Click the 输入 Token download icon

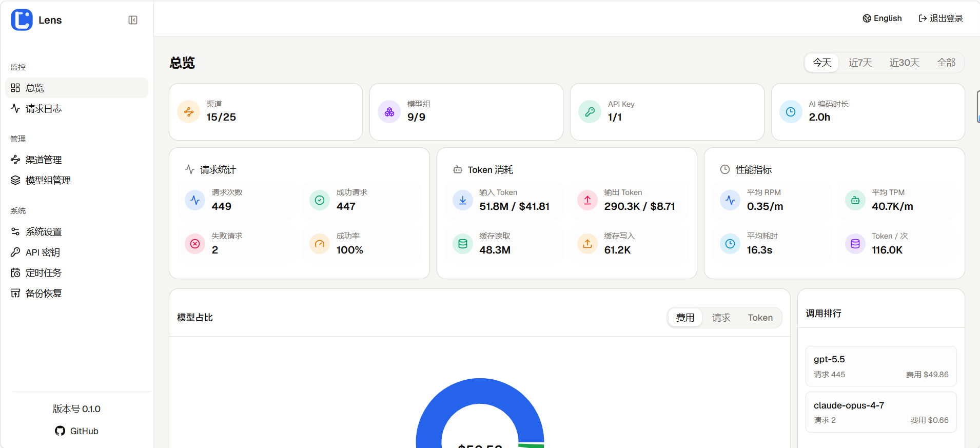(x=463, y=200)
